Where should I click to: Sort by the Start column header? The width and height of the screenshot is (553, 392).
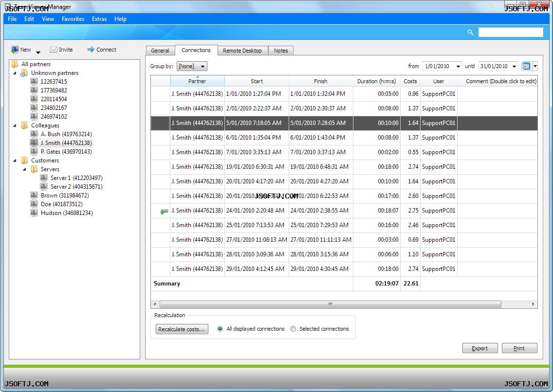click(x=257, y=81)
